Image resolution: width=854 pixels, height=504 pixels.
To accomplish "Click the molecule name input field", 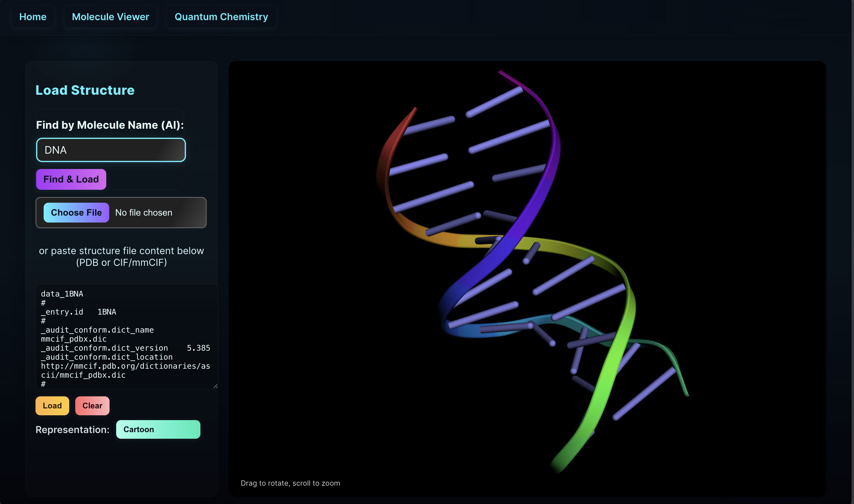I will pos(111,150).
